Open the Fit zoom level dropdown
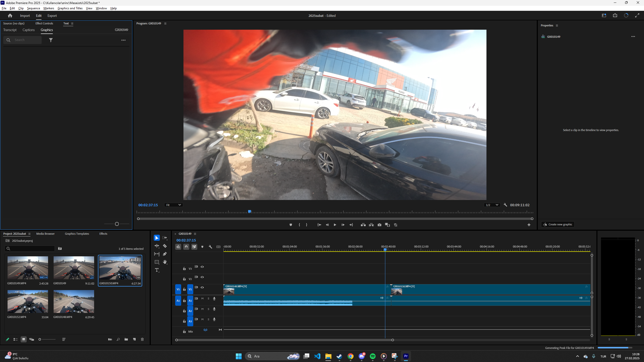This screenshot has width=644, height=362. [x=173, y=205]
